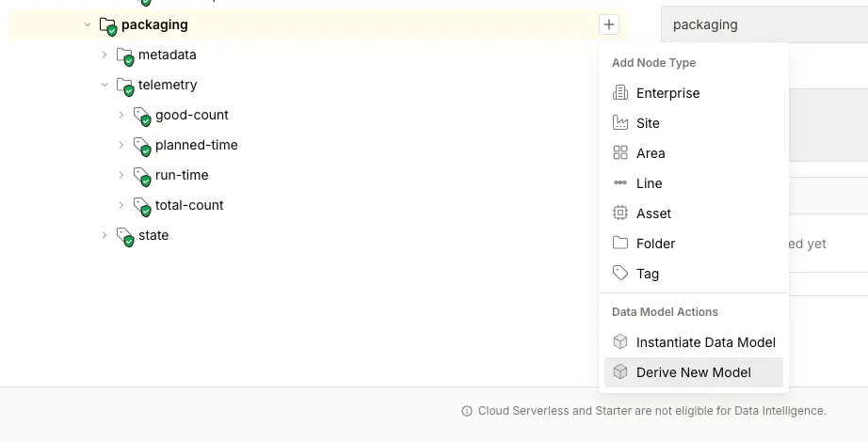Click the packaging name input field
868x442 pixels.
tap(764, 24)
